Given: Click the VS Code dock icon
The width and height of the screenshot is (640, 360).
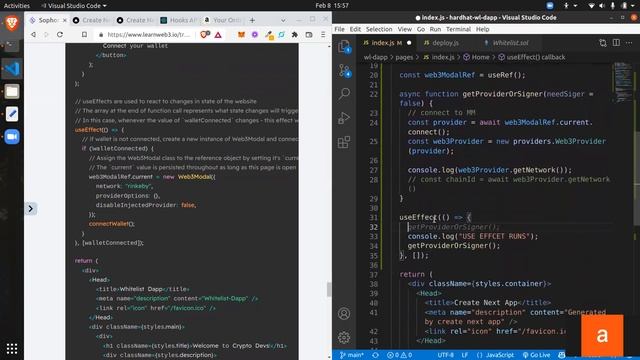Looking at the screenshot, I should click(x=12, y=69).
